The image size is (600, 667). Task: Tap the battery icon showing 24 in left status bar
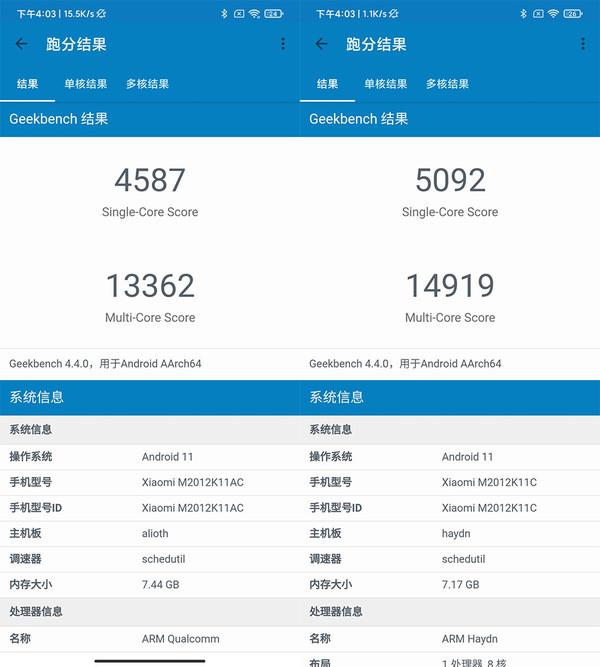[x=273, y=14]
